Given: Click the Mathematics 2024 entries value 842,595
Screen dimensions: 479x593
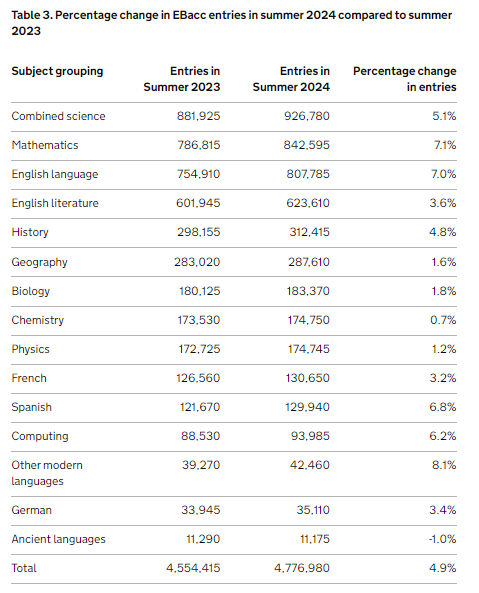Looking at the screenshot, I should (307, 145).
